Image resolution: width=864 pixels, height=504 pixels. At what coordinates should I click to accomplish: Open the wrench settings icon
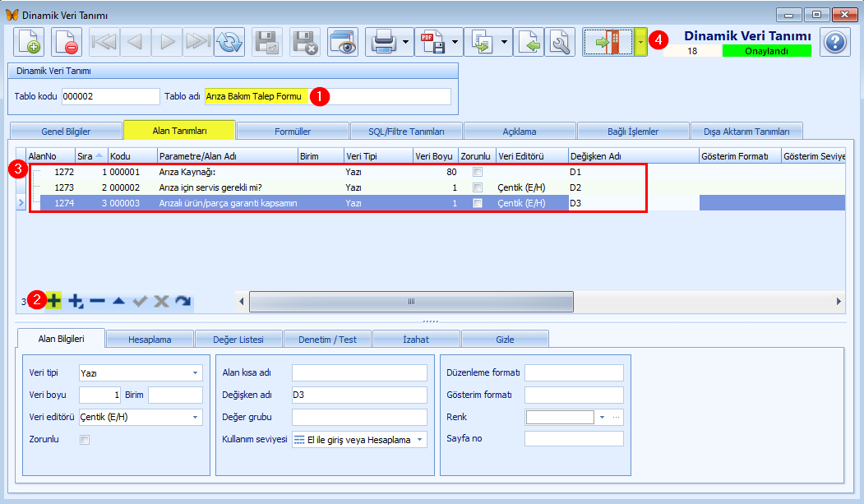click(560, 42)
